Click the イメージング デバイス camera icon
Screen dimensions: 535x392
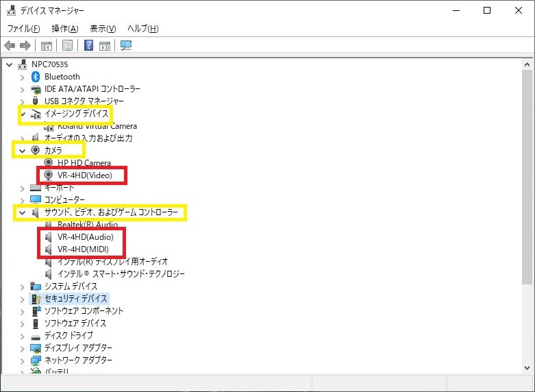[x=36, y=114]
